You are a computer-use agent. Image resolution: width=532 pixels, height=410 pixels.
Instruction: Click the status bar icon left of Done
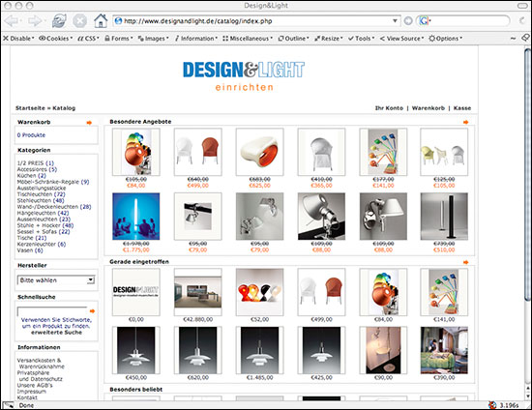[x=9, y=405]
